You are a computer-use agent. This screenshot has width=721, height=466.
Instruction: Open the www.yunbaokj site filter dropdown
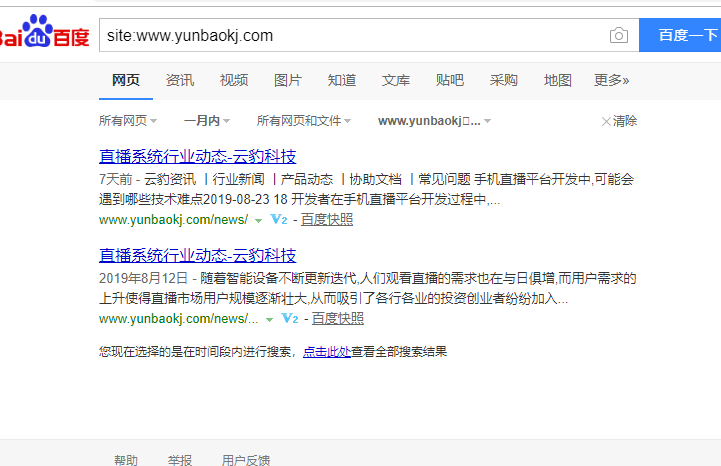435,121
